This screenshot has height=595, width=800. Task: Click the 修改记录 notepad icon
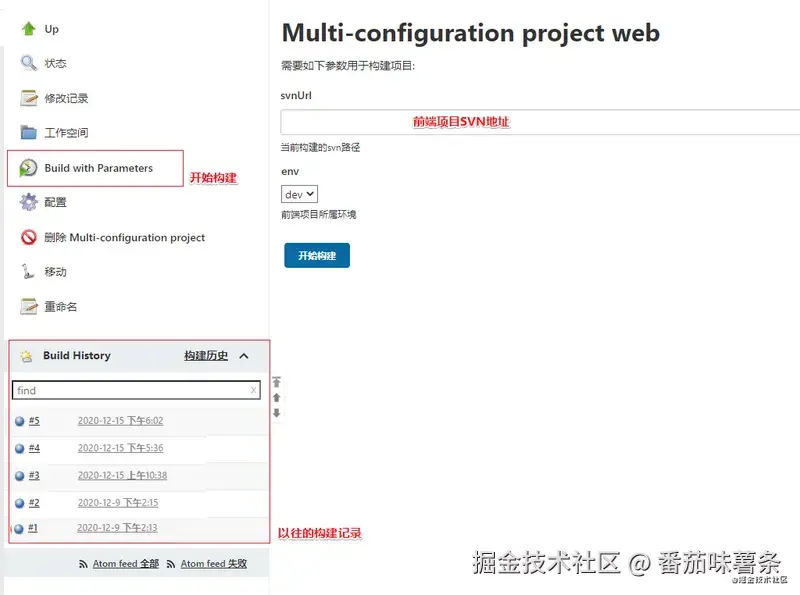[29, 98]
